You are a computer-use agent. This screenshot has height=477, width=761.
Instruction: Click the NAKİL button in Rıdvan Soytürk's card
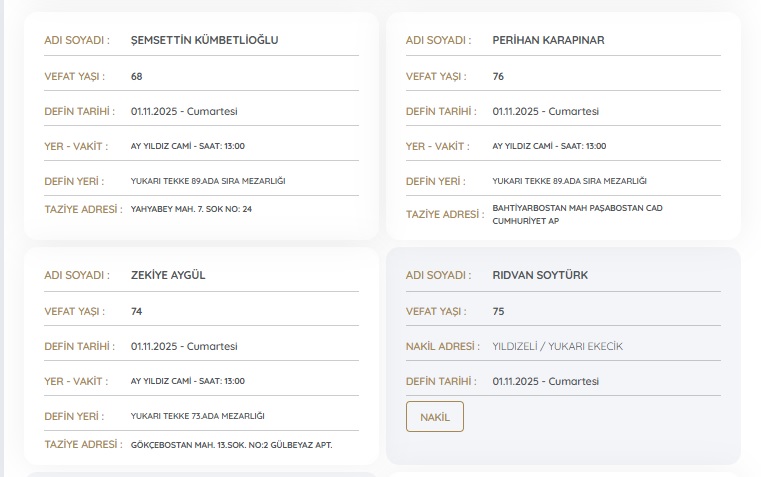(435, 417)
